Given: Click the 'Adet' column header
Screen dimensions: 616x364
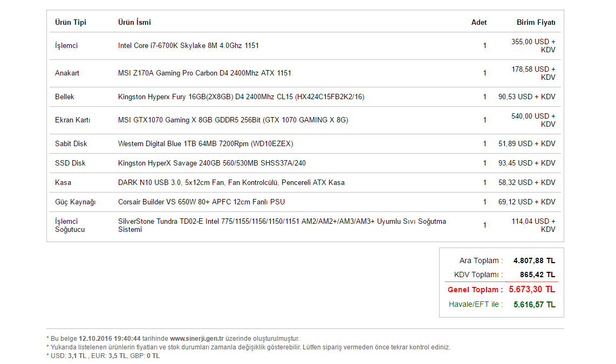Looking at the screenshot, I should tap(479, 23).
